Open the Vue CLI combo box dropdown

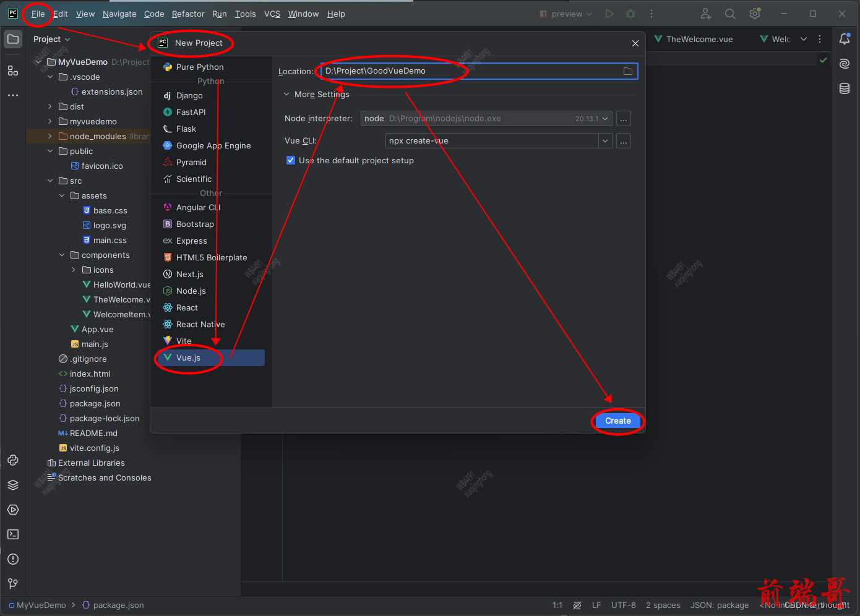click(605, 141)
